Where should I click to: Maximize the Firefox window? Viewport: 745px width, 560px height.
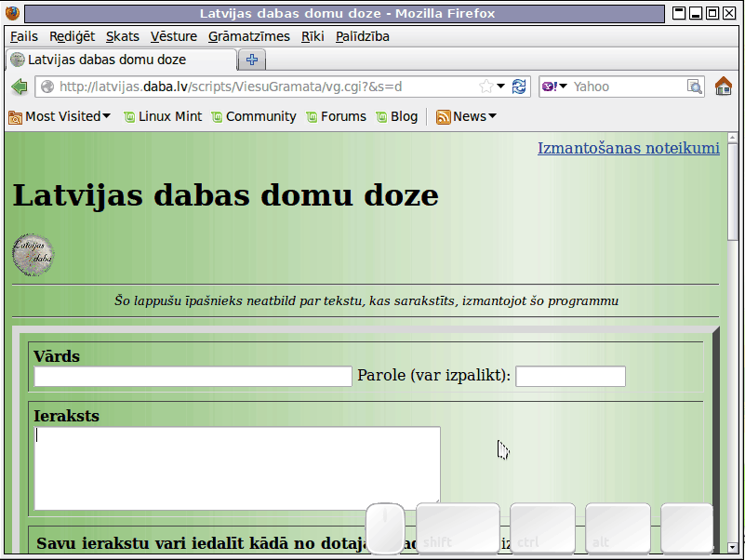712,13
